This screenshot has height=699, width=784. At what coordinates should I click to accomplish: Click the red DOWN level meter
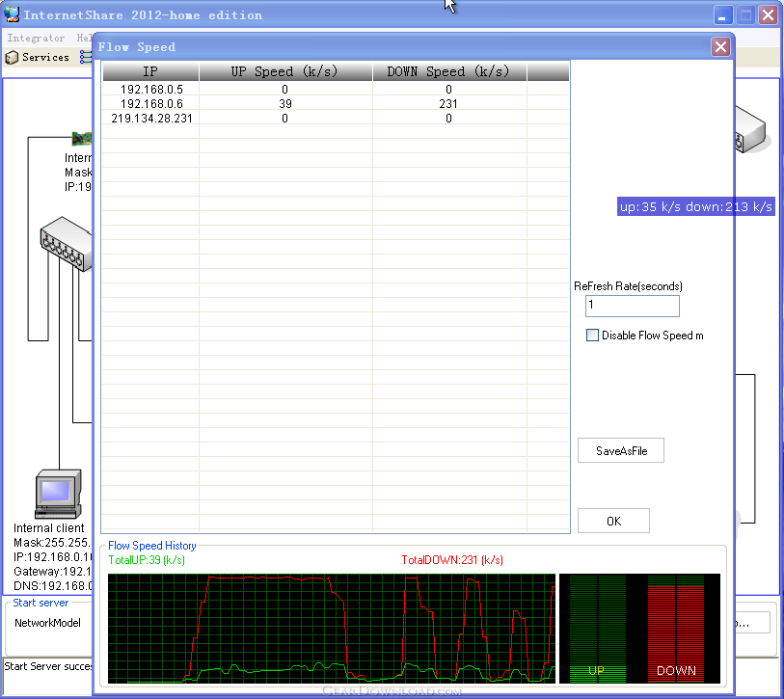pyautogui.click(x=676, y=629)
